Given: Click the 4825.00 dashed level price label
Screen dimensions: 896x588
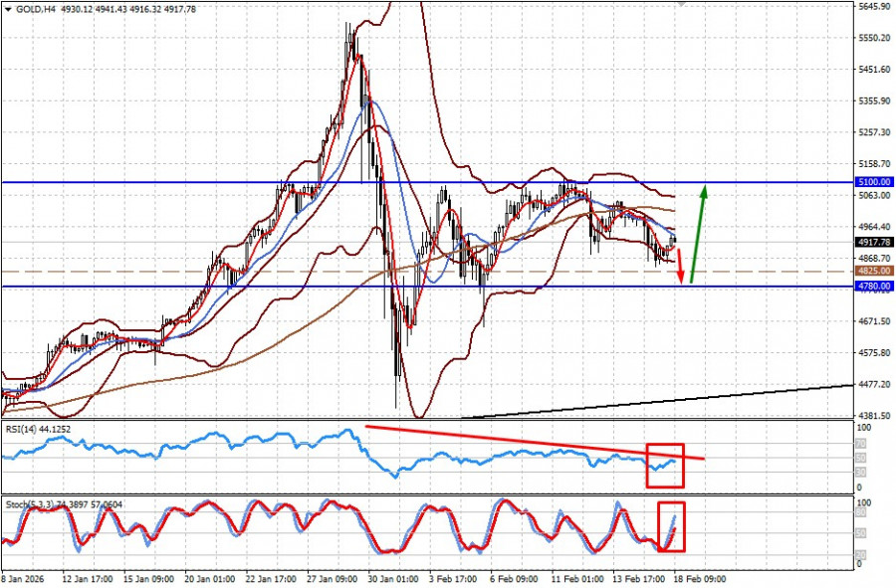Looking at the screenshot, I should coord(873,271).
